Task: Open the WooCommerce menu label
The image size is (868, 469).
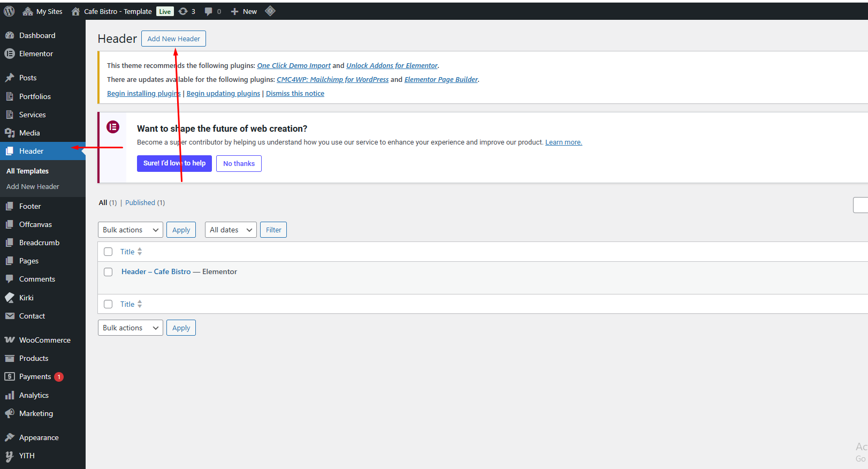Action: tap(45, 340)
